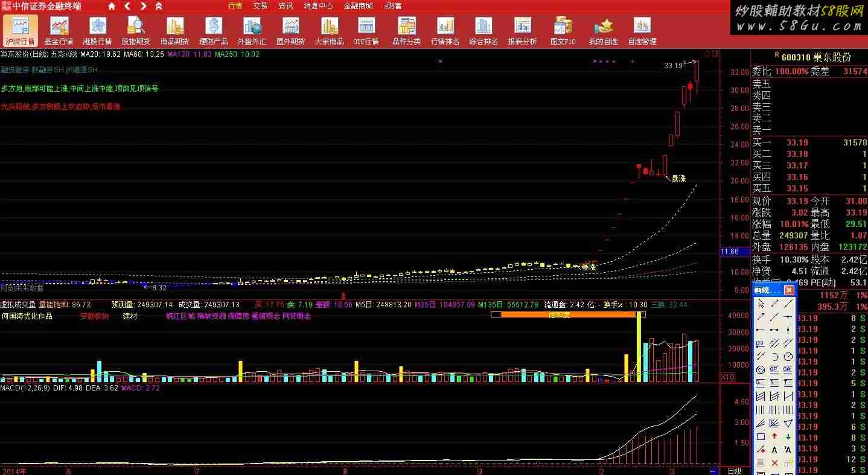
Task: Open 消息中心 menu
Action: click(318, 6)
